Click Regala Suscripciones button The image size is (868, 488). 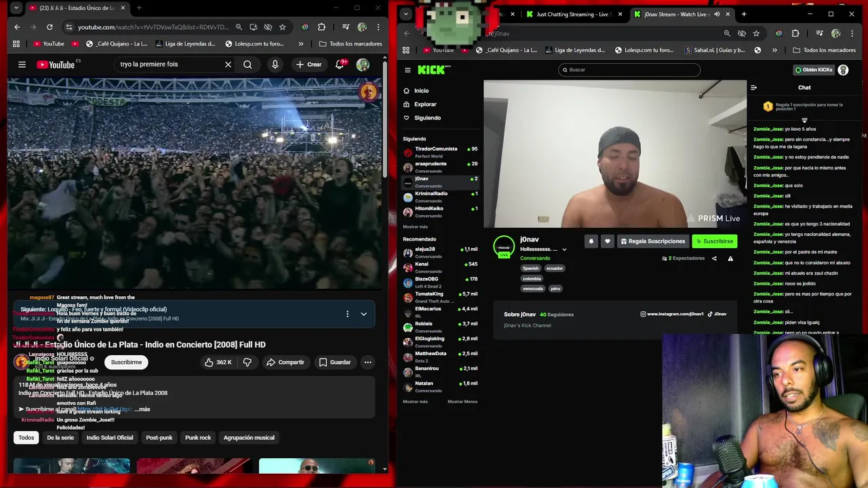(652, 241)
